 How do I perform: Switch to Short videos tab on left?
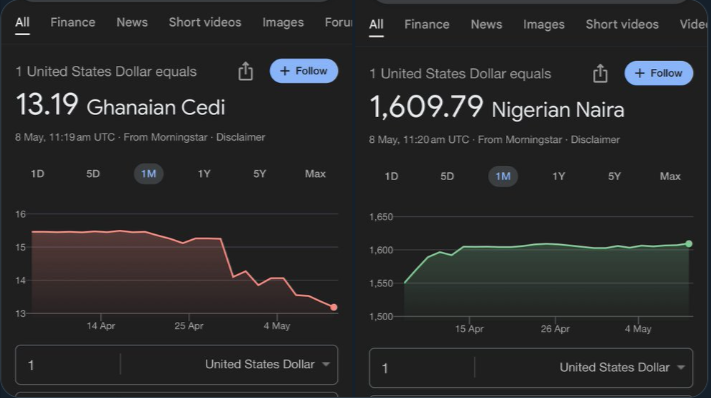(205, 22)
